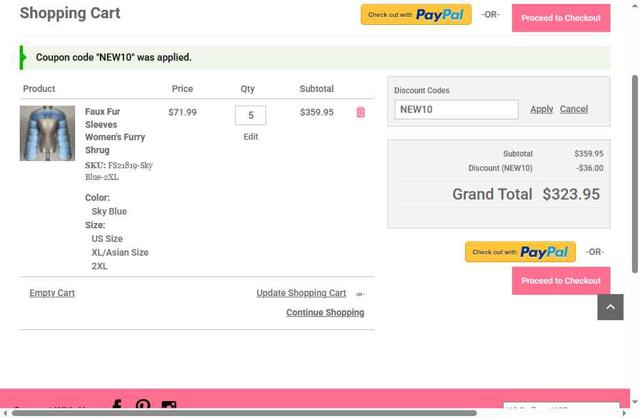Open Faux Fur Sleeves Women's Furry Shrug title
Image resolution: width=640 pixels, height=418 pixels.
tap(115, 131)
